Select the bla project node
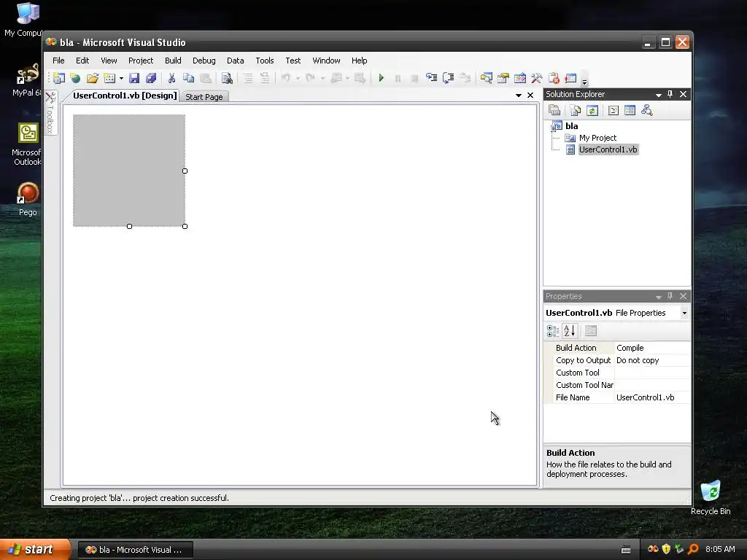The width and height of the screenshot is (747, 560). [x=572, y=126]
